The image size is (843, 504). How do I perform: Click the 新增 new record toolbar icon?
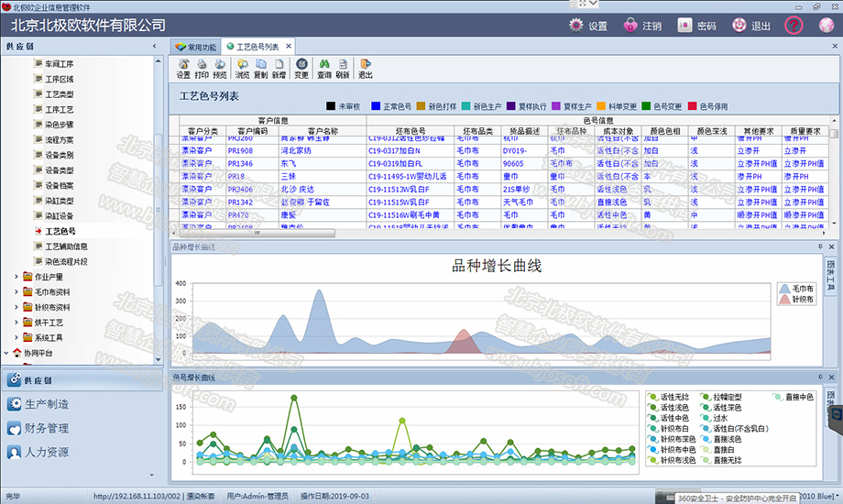pyautogui.click(x=279, y=69)
